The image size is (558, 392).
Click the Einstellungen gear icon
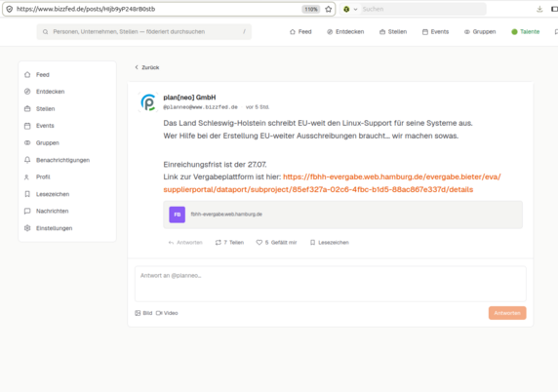(27, 228)
